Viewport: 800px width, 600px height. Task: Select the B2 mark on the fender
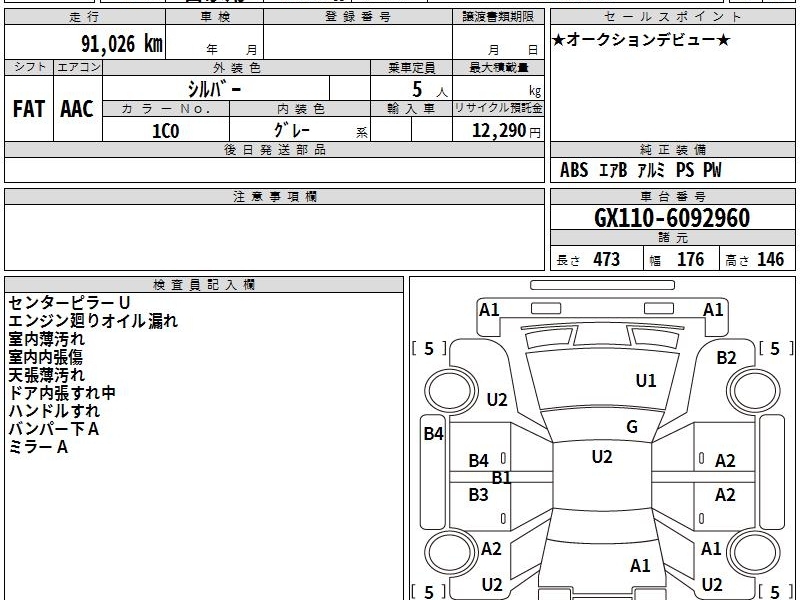[x=726, y=358]
